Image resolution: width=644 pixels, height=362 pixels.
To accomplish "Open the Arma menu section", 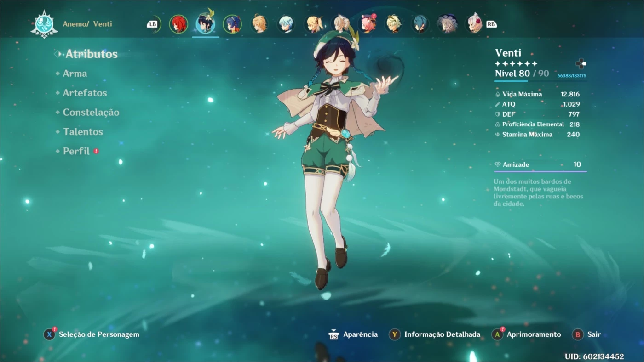I will 75,74.
